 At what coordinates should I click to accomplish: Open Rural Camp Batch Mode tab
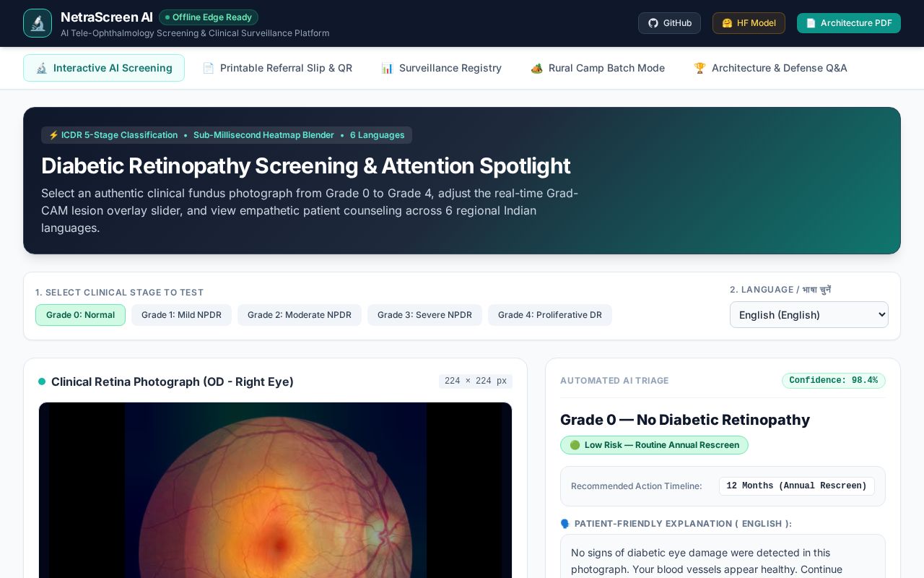click(598, 68)
